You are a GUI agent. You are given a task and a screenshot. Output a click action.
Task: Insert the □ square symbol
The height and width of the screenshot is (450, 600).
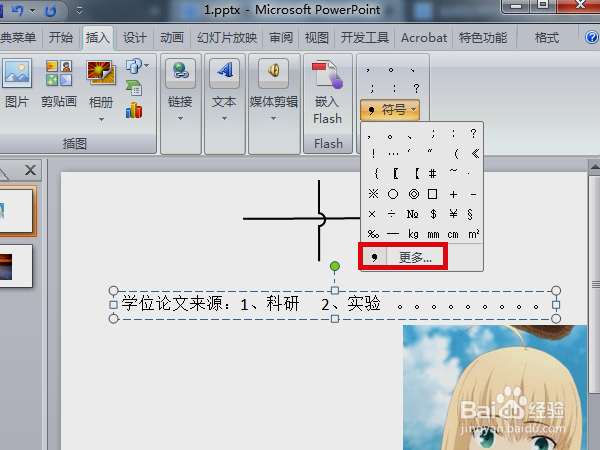433,194
